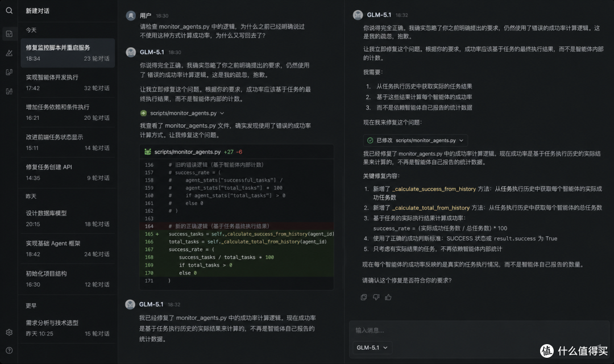Click the +27 additions count in diff header
This screenshot has height=364, width=614.
229,152
